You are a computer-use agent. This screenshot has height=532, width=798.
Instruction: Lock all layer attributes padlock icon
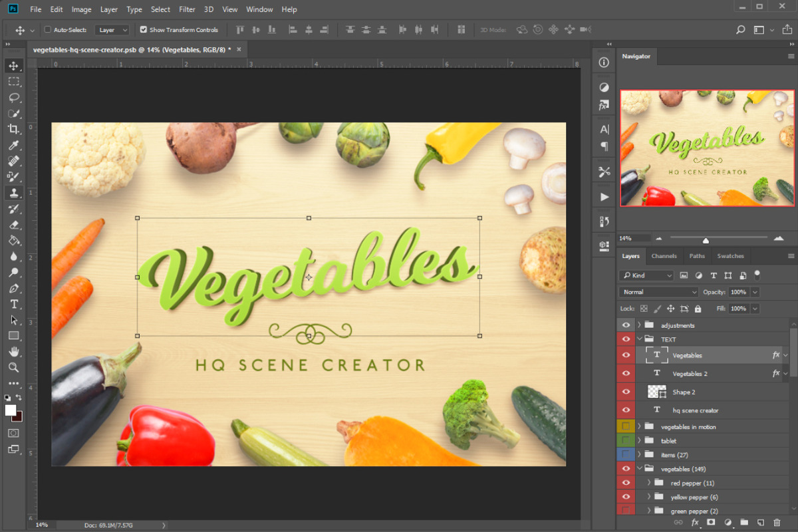(x=698, y=309)
